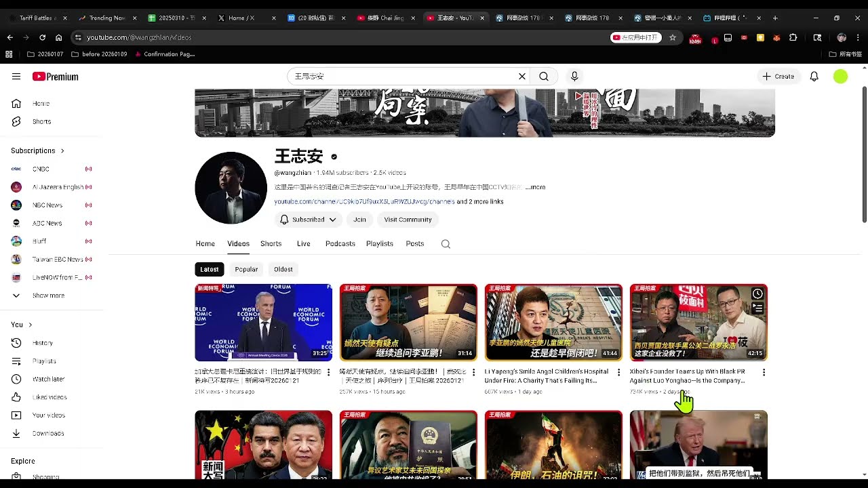The image size is (868, 488).
Task: Add Xibei video to queue icon
Action: 757,308
